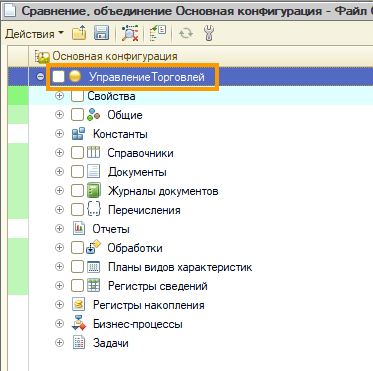Click the Константы blue squares icon
Screen dimensions: 373x371
(79, 134)
